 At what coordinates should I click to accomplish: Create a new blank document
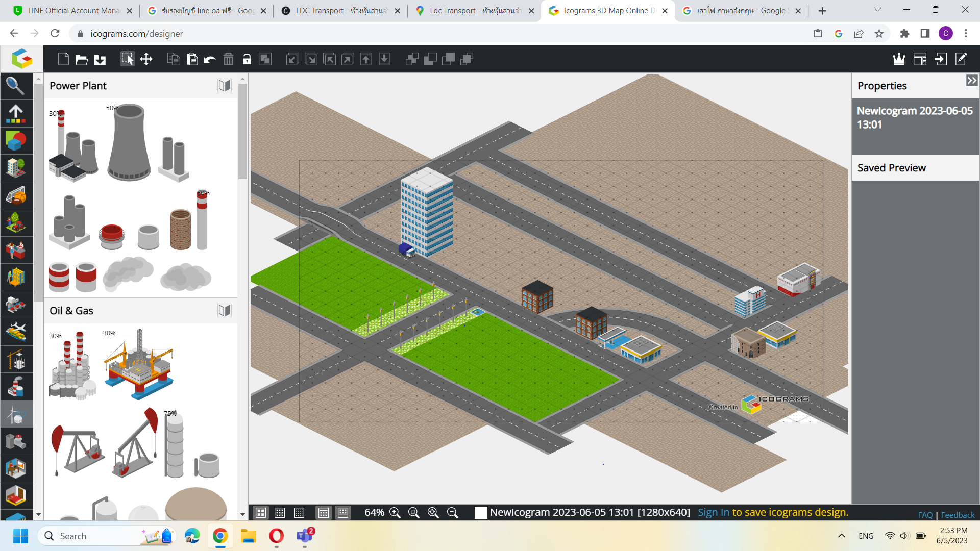(63, 60)
